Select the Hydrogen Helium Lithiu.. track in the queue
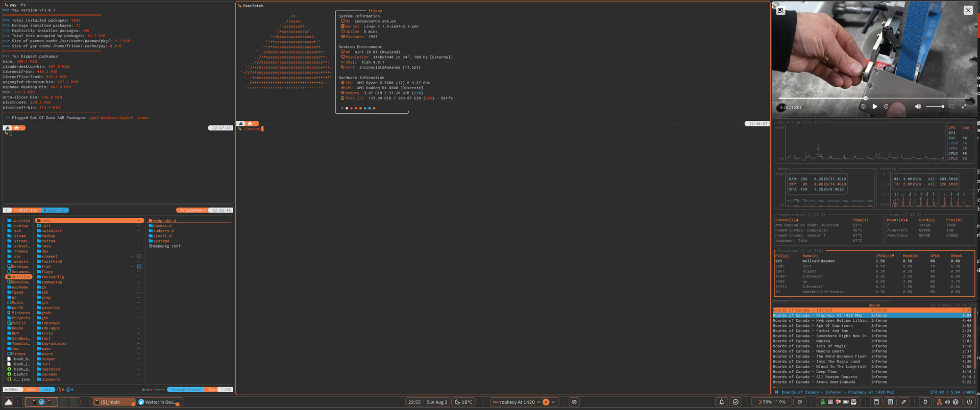The image size is (980, 410). tap(872, 321)
